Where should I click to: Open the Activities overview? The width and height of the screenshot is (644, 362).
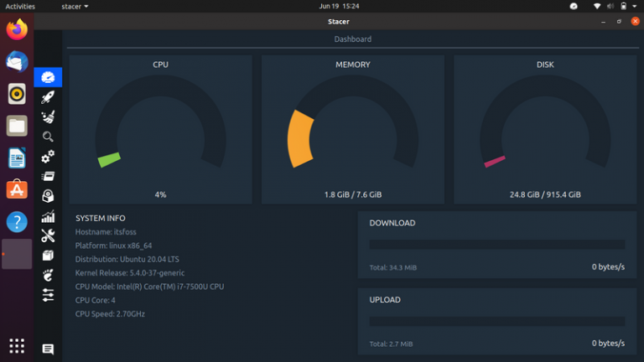pyautogui.click(x=20, y=6)
